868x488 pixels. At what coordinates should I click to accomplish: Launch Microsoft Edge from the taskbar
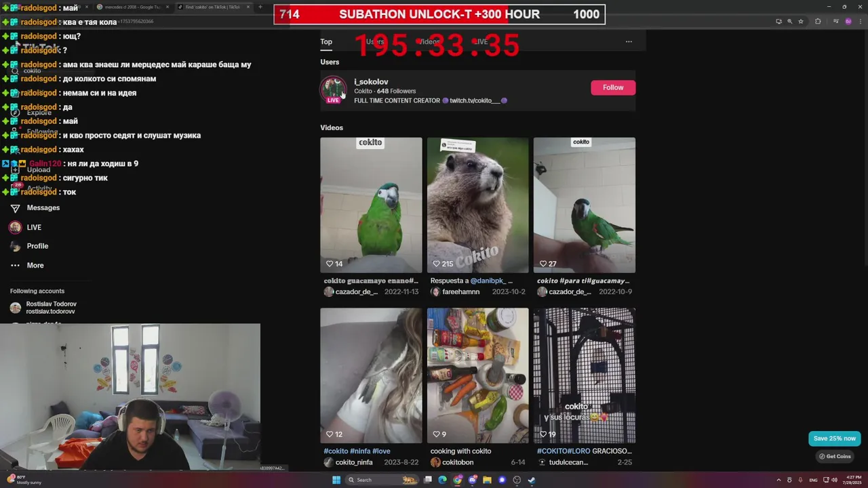(x=443, y=480)
